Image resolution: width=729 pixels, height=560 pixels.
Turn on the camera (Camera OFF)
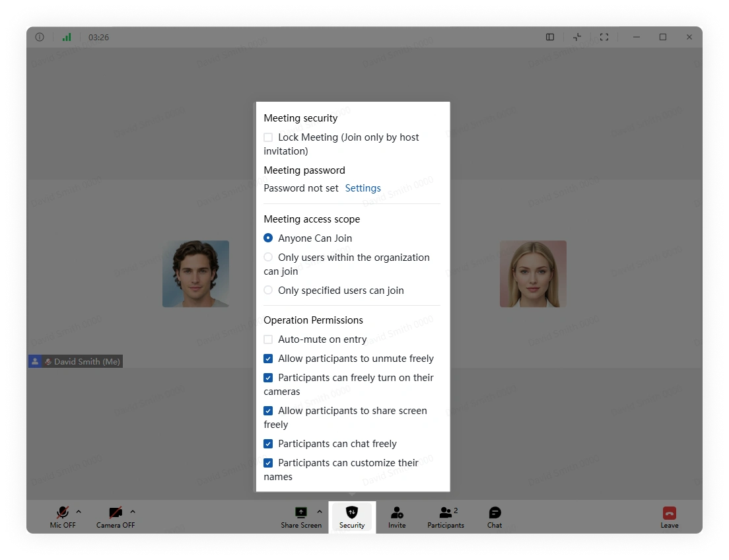pos(116,517)
